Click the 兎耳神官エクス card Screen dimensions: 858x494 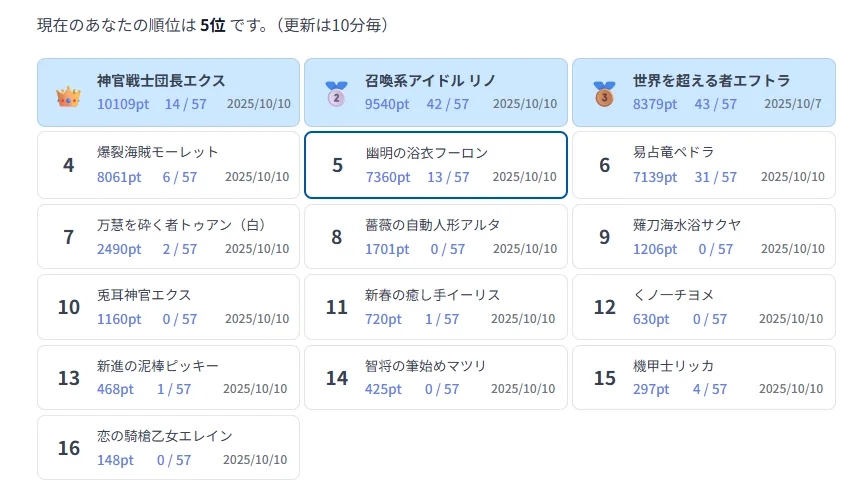tap(168, 307)
